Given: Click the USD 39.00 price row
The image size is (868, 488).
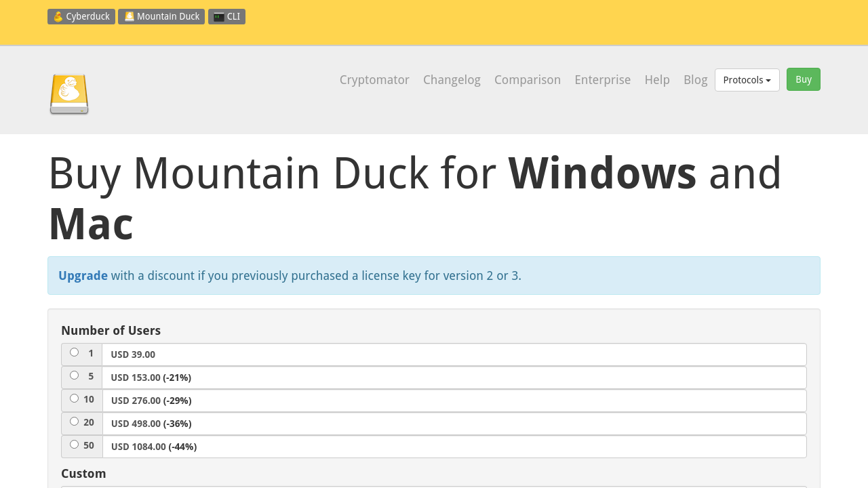Looking at the screenshot, I should (453, 354).
